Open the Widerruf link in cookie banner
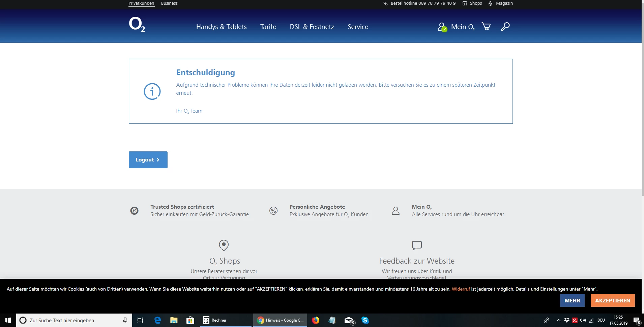Screen dimensions: 644x327 pos(461,289)
